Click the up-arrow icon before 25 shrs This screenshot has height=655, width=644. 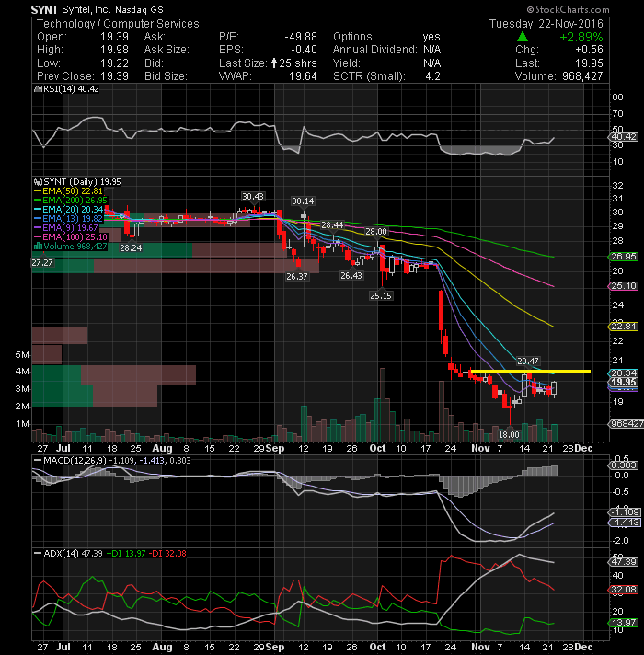pyautogui.click(x=274, y=63)
